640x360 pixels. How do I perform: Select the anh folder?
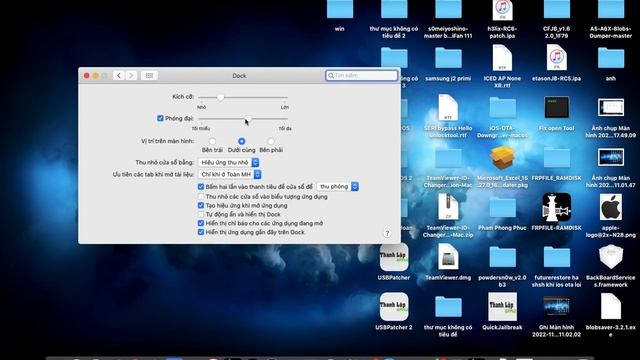point(611,58)
